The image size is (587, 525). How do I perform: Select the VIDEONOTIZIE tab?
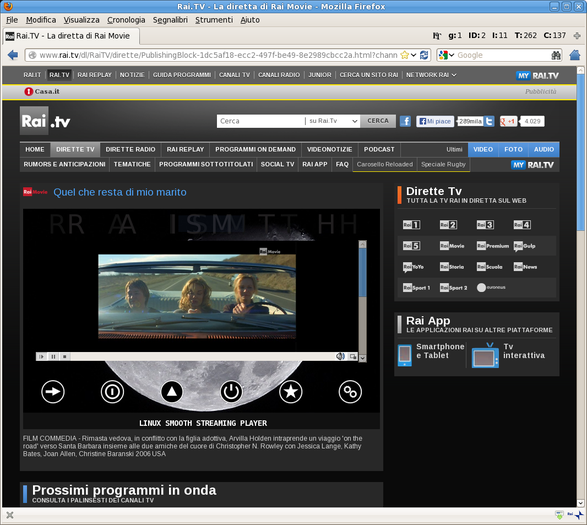[329, 149]
